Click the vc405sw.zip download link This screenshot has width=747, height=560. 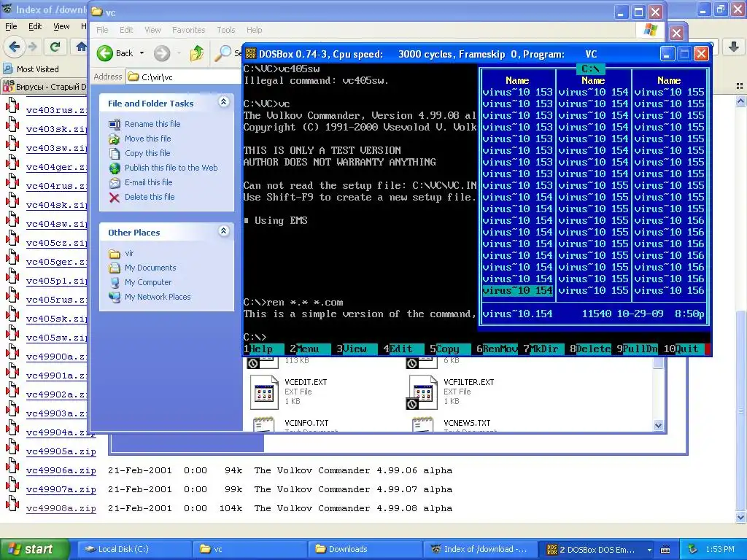click(x=57, y=338)
